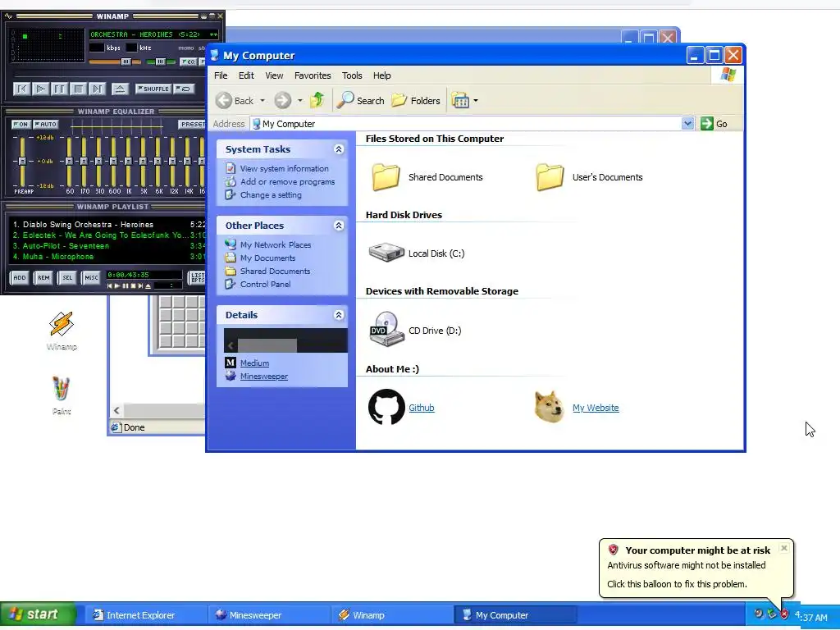Open Views dropdown arrow

pos(476,100)
